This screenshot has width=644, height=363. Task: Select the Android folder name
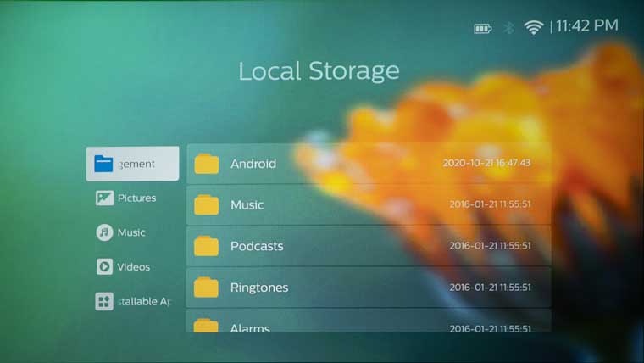253,164
